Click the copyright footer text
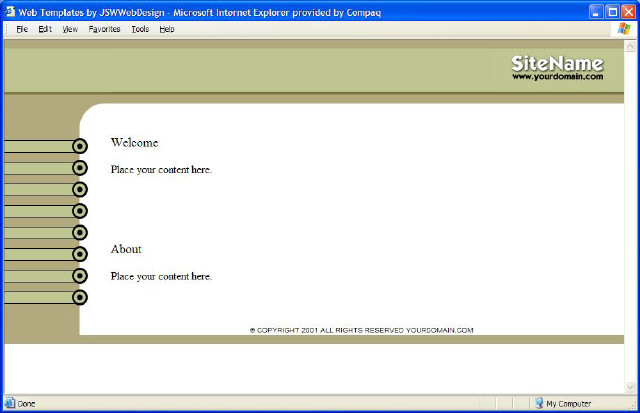 361,330
